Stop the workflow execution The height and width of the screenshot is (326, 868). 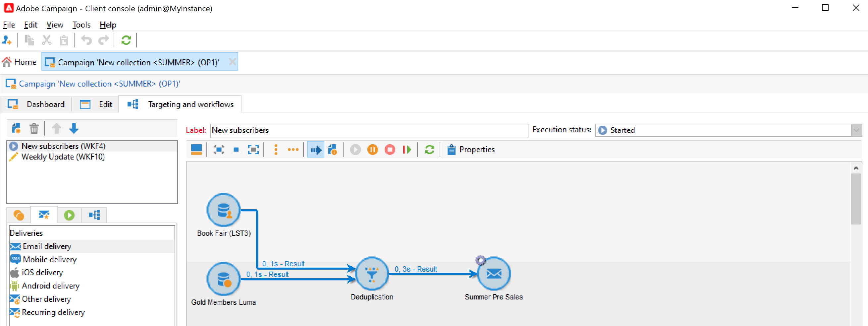click(x=390, y=150)
